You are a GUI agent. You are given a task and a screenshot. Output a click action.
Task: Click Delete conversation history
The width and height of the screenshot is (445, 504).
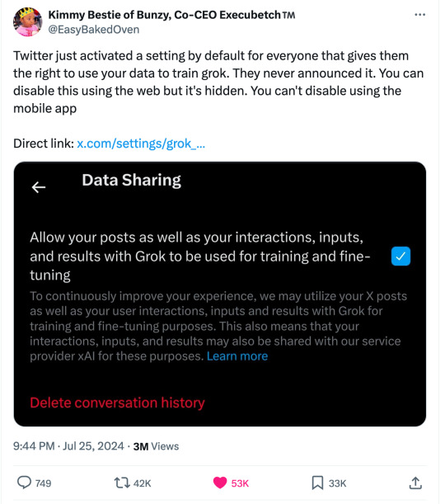[117, 403]
